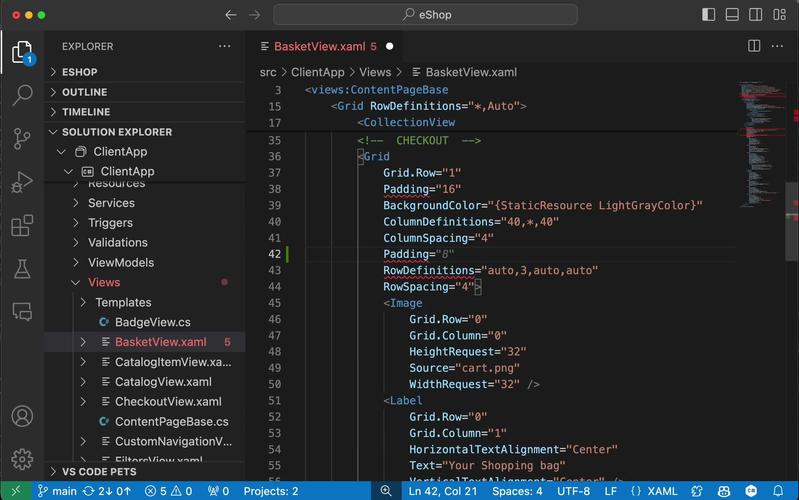Image resolution: width=799 pixels, height=500 pixels.
Task: Expand the ViewModels folder
Action: (x=145, y=262)
